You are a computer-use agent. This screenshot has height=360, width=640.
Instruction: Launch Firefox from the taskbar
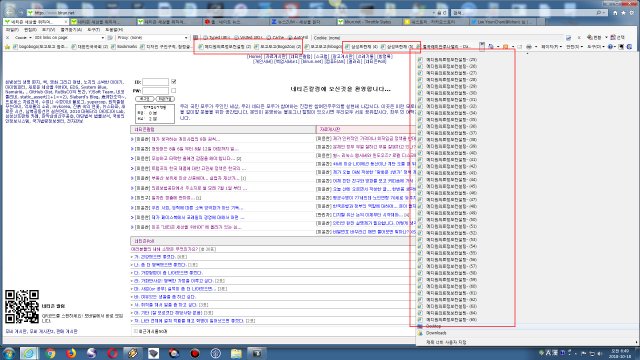[71, 353]
